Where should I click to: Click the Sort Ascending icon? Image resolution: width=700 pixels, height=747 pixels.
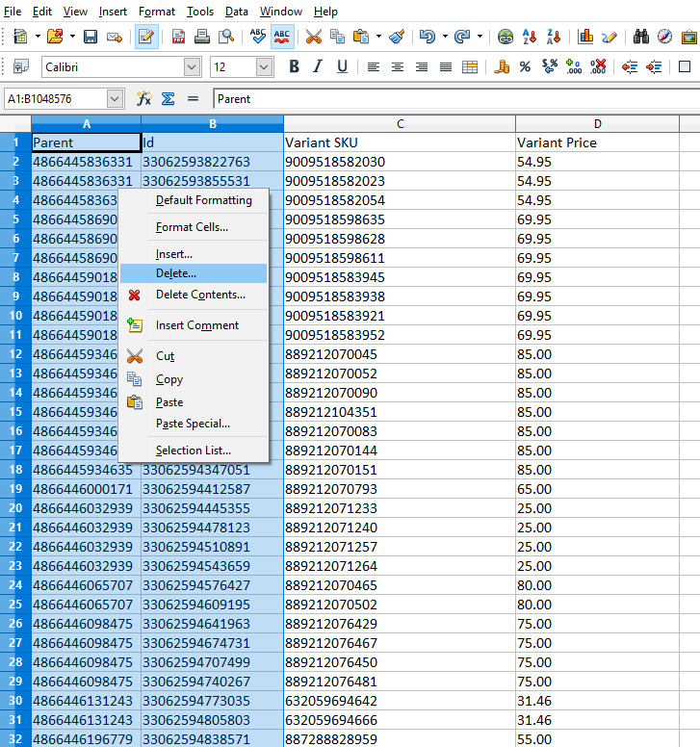tap(529, 38)
